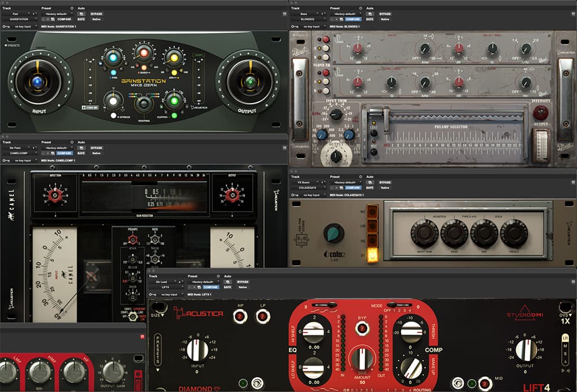
Task: Select the lit OFF button in COLA2EQ415
Action: [x=372, y=255]
